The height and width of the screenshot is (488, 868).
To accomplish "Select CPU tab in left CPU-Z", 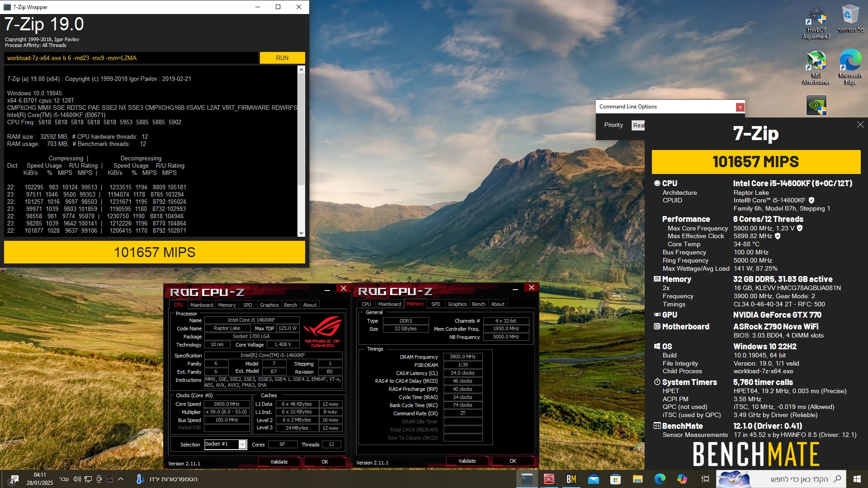I will click(x=178, y=305).
